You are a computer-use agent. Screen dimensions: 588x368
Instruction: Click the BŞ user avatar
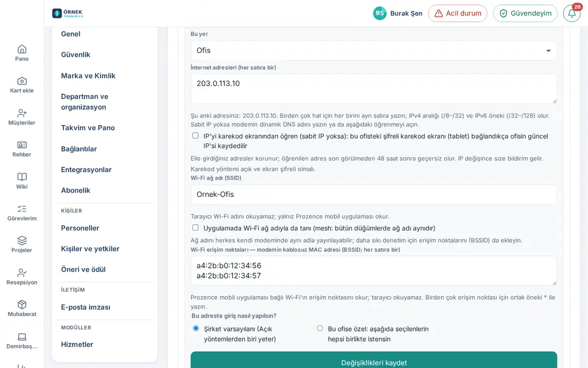(380, 13)
